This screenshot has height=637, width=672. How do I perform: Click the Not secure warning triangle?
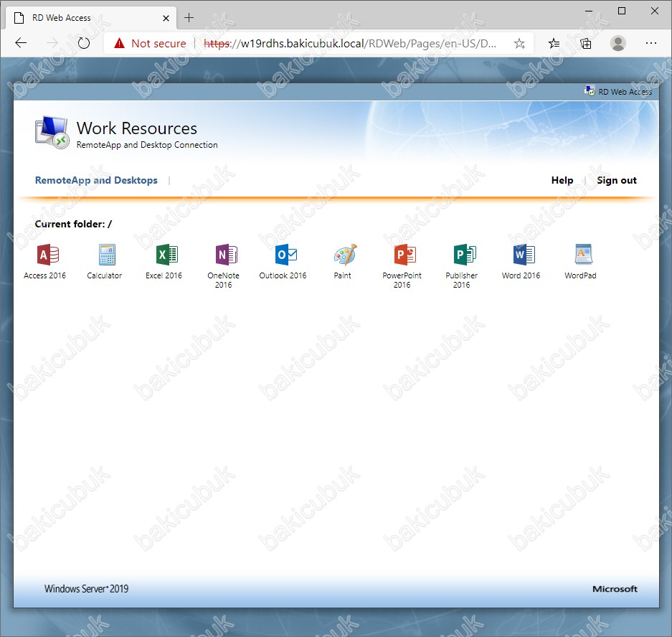119,43
